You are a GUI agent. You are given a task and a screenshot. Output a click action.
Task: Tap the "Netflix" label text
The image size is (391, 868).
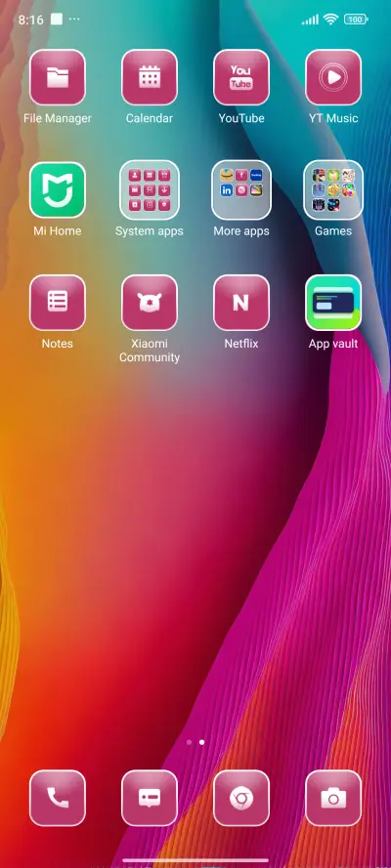[x=241, y=344]
